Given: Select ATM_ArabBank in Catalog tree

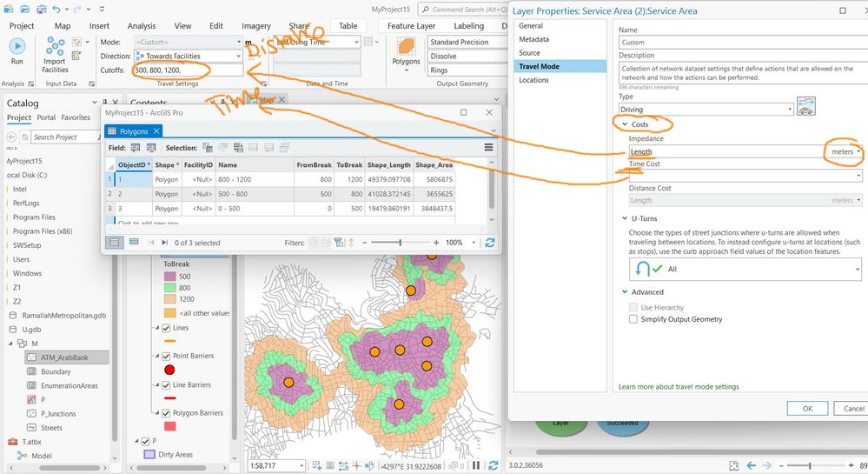Looking at the screenshot, I should (x=67, y=357).
